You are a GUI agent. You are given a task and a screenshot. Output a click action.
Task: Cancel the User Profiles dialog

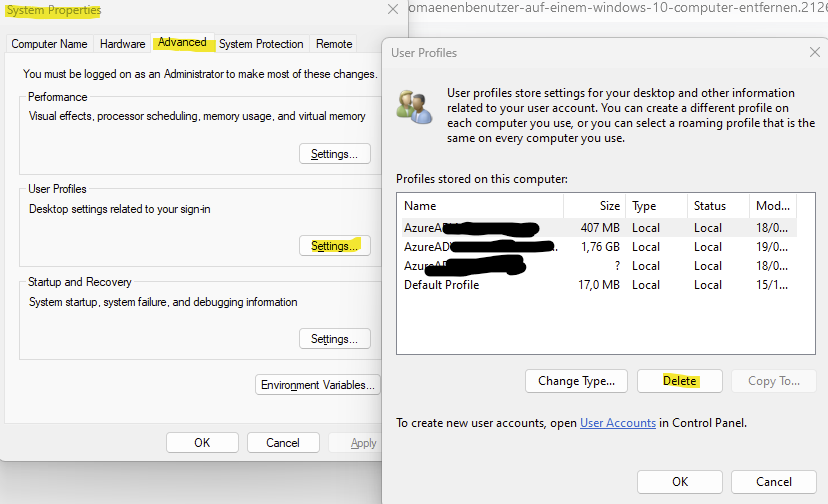tap(774, 482)
